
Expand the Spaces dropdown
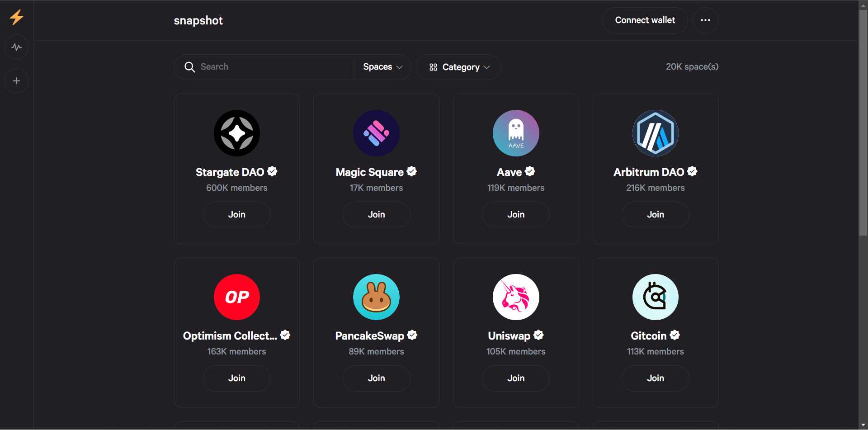pos(382,67)
